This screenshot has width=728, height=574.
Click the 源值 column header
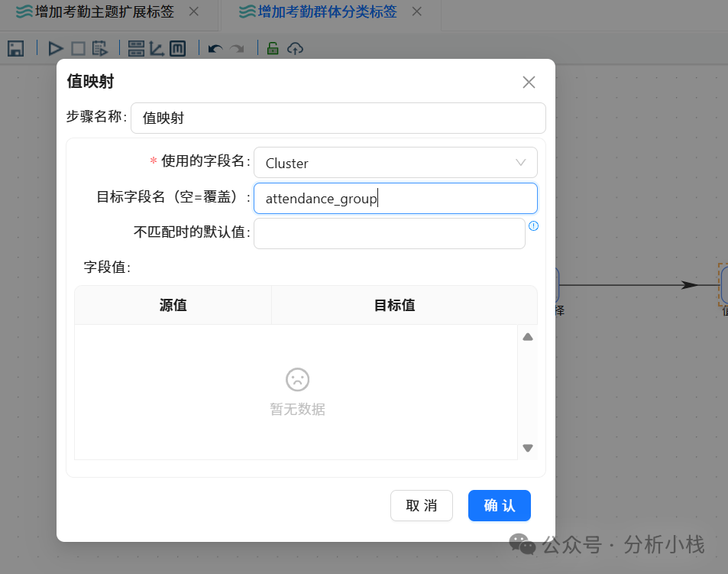click(x=173, y=305)
